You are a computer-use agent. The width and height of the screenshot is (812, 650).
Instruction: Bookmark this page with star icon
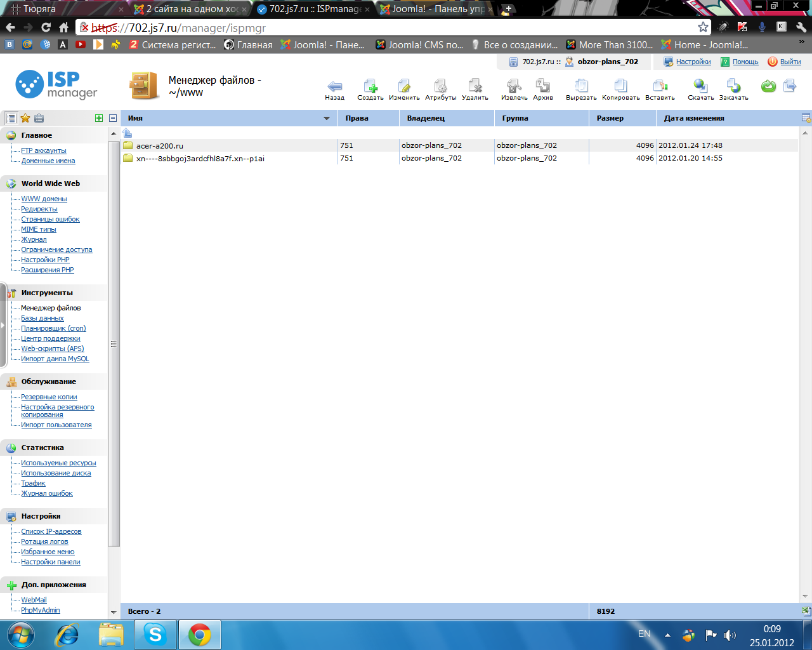[x=703, y=27]
